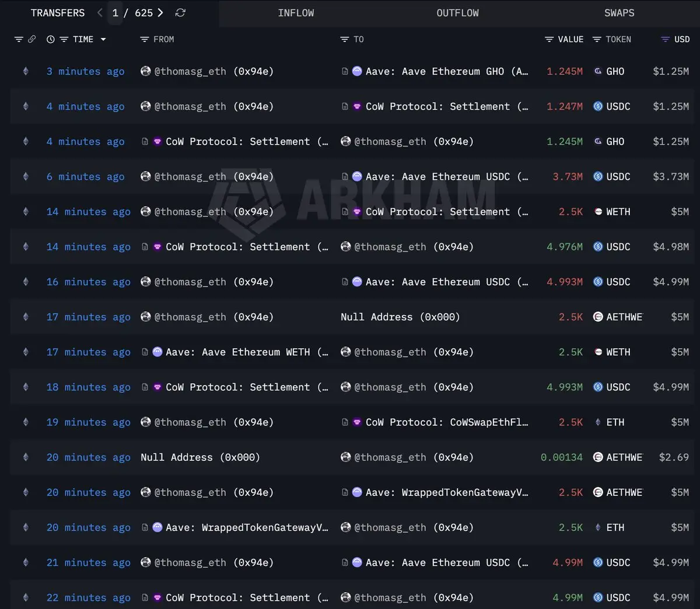This screenshot has width=700, height=609.
Task: Click the clock icon beside TIME
Action: (51, 39)
